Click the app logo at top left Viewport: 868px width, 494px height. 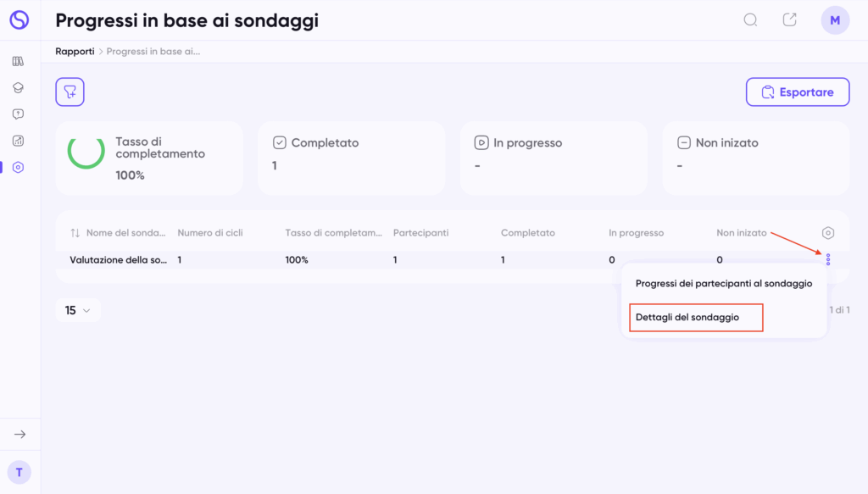[x=19, y=20]
